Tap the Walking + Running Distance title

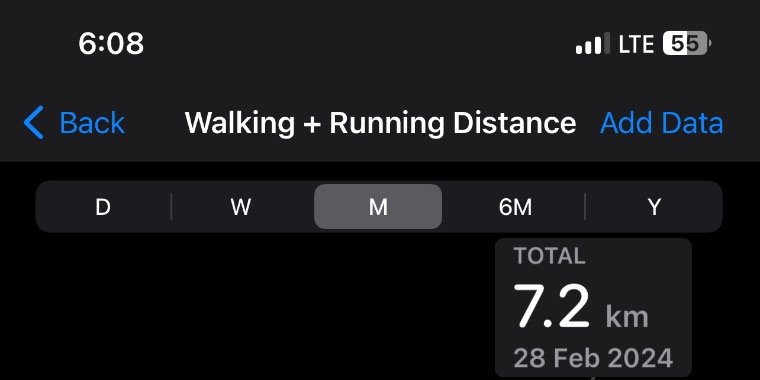380,123
